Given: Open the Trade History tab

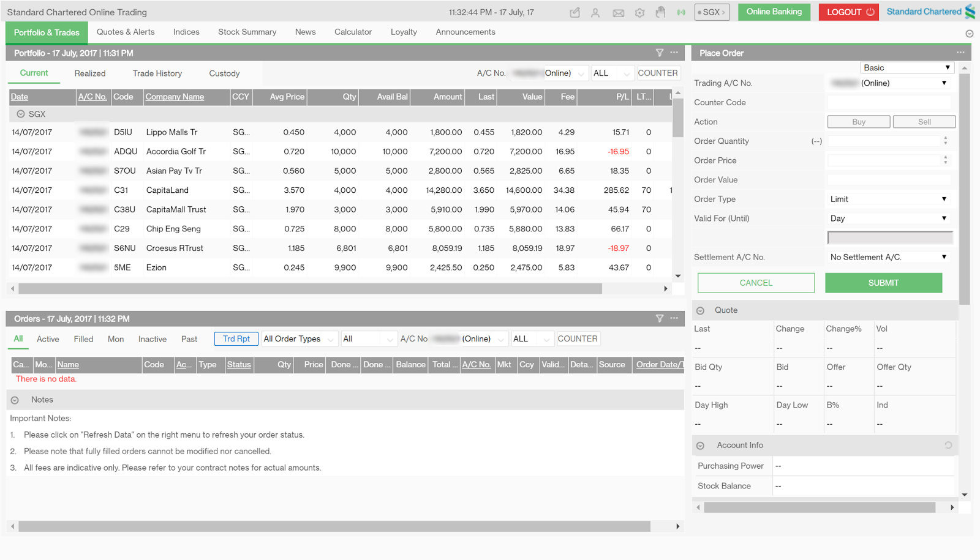Looking at the screenshot, I should [157, 73].
